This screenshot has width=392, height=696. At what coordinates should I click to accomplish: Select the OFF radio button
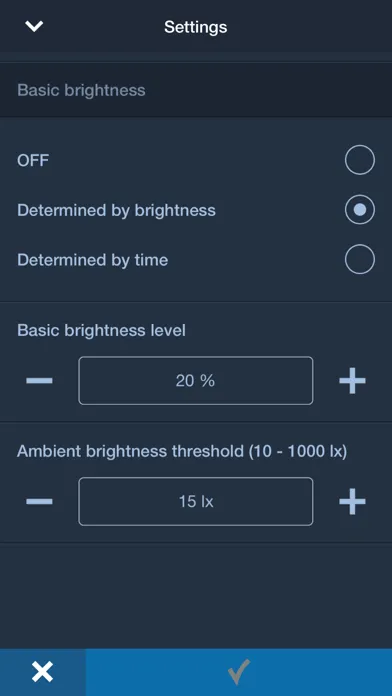tap(360, 160)
